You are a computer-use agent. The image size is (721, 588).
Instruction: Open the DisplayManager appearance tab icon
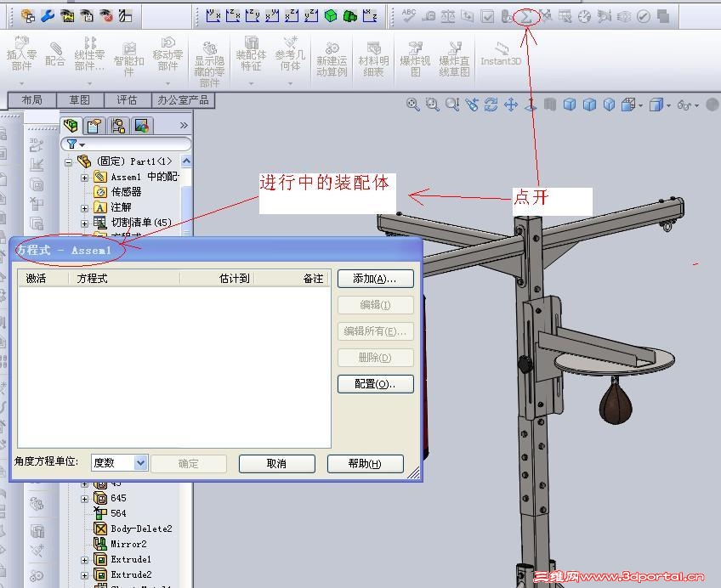tap(142, 126)
